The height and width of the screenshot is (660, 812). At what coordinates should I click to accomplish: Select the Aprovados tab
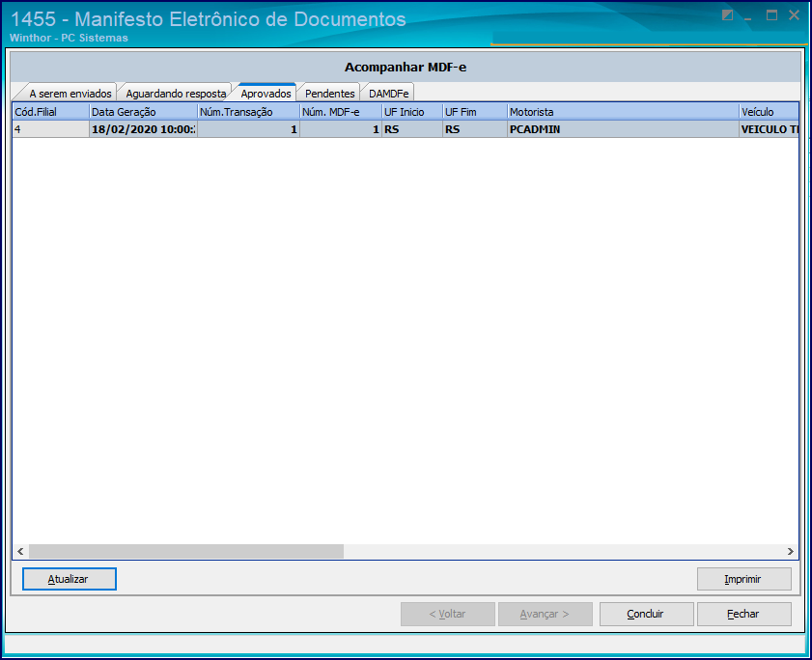pyautogui.click(x=266, y=93)
